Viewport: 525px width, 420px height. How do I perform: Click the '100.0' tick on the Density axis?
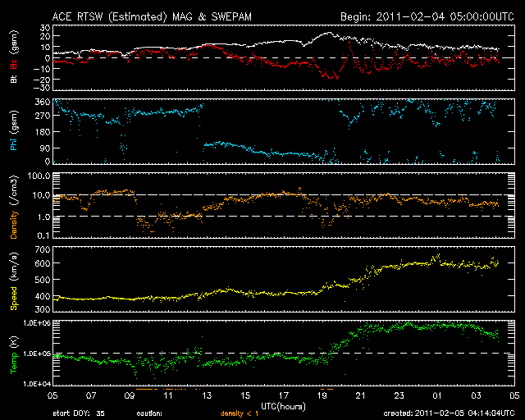pos(39,176)
